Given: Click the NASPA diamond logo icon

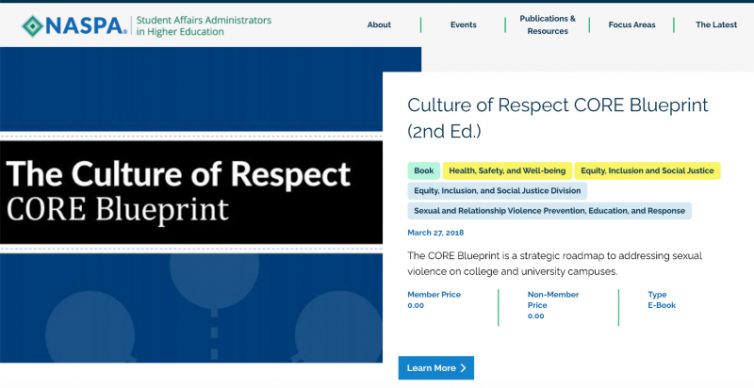Looking at the screenshot, I should 33,25.
